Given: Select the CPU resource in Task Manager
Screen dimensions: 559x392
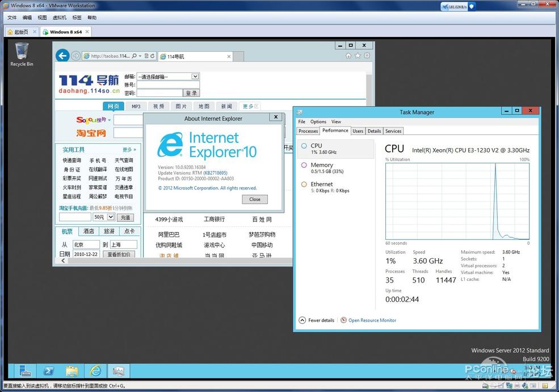Looking at the screenshot, I should (335, 149).
